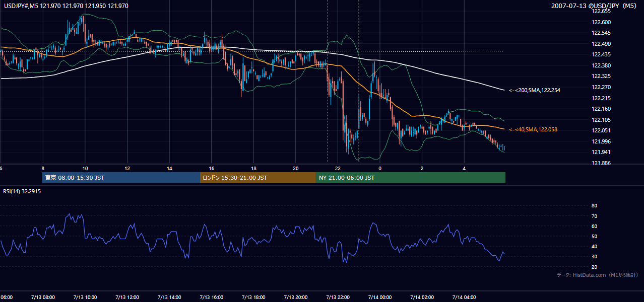
Task: Click hour label 22 under the price chart
Action: pos(338,169)
